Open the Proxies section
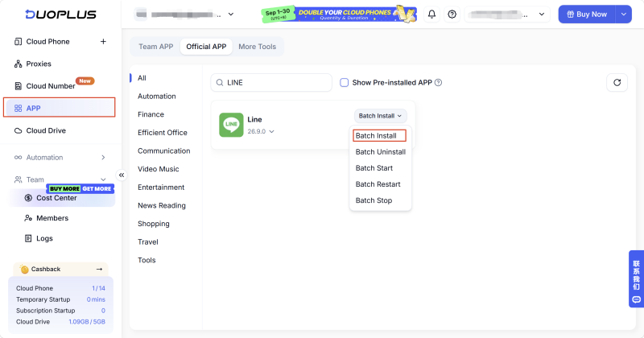 click(33, 64)
